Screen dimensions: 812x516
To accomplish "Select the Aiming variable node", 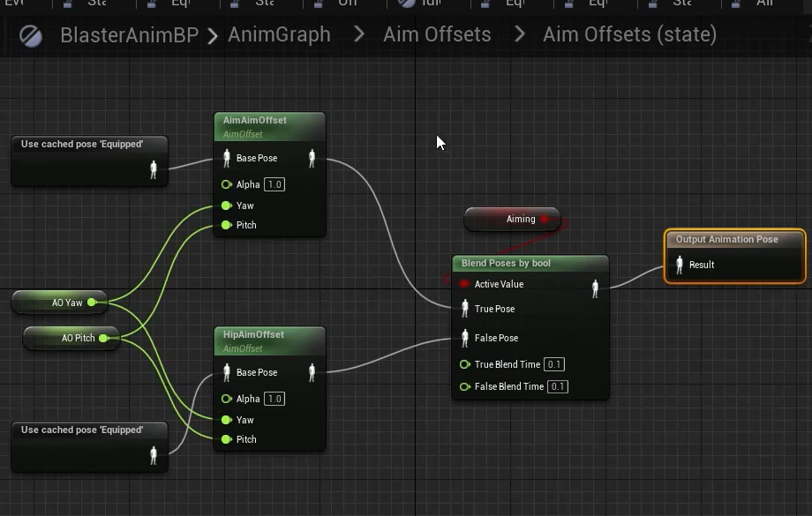I will point(512,219).
